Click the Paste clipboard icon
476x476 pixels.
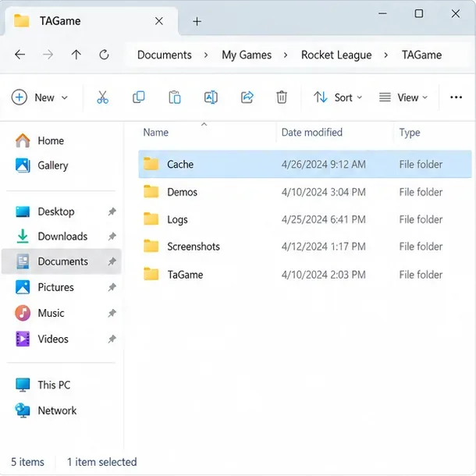[x=175, y=98]
